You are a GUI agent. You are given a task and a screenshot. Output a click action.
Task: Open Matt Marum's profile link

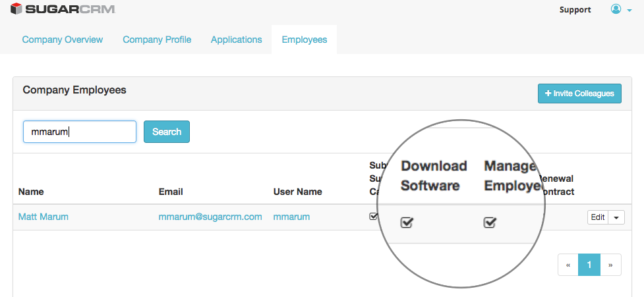pyautogui.click(x=43, y=217)
